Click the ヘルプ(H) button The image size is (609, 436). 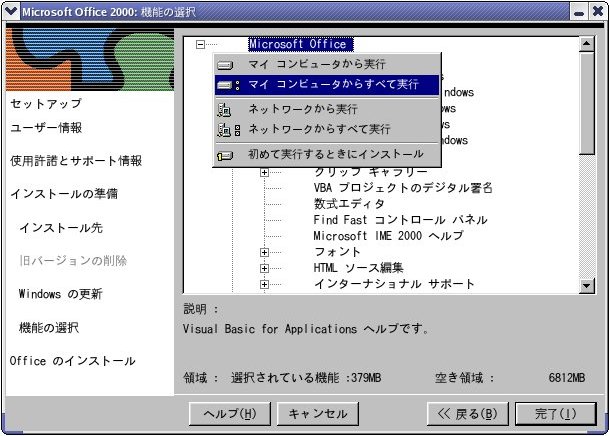point(230,414)
